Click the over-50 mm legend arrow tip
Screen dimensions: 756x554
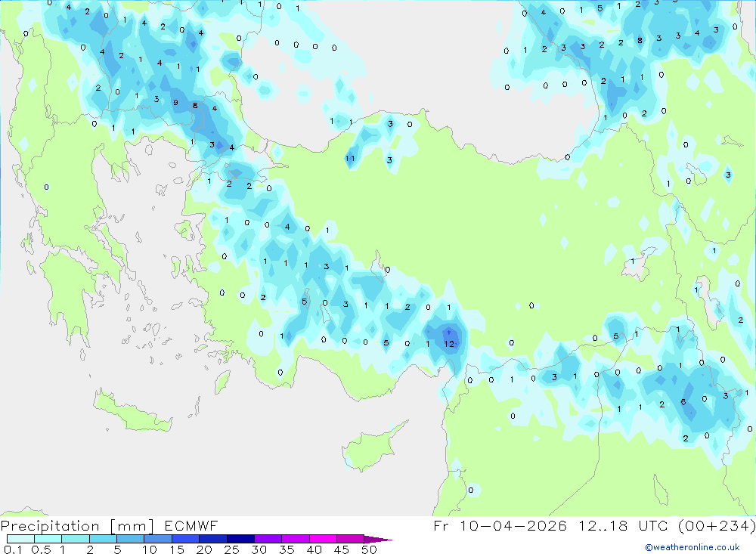[378, 540]
